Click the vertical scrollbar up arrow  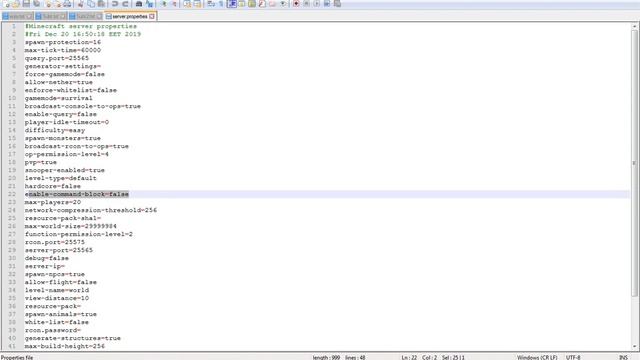634,26
